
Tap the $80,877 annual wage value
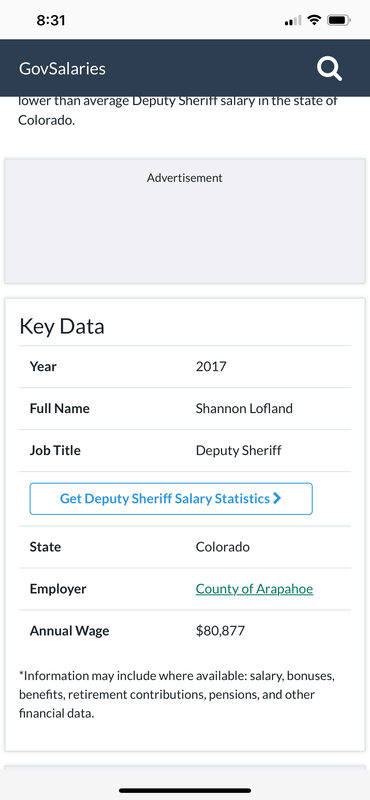(x=220, y=631)
